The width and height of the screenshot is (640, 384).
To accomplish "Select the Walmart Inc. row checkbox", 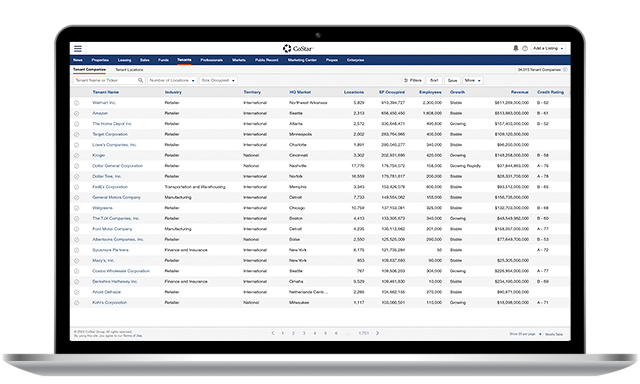I will point(77,103).
